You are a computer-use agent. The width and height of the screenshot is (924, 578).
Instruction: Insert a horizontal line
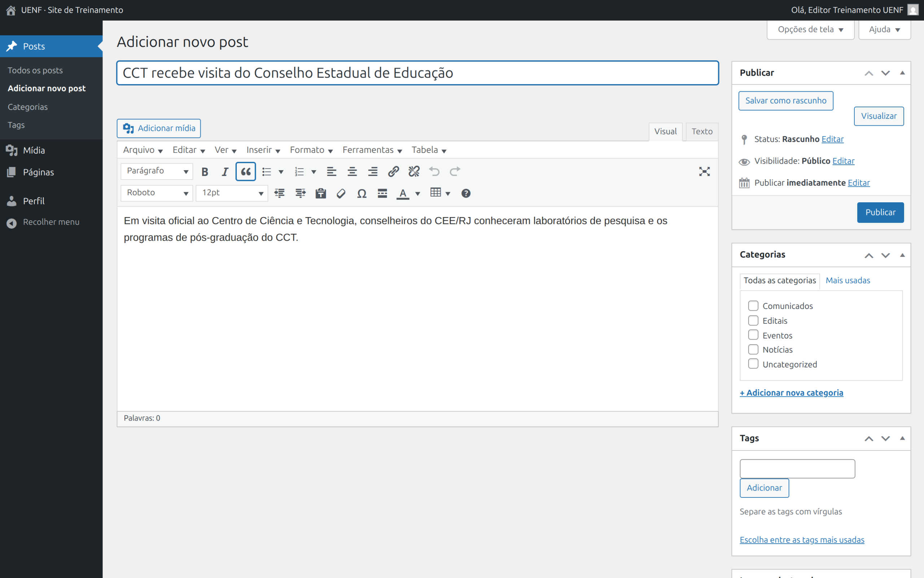382,193
